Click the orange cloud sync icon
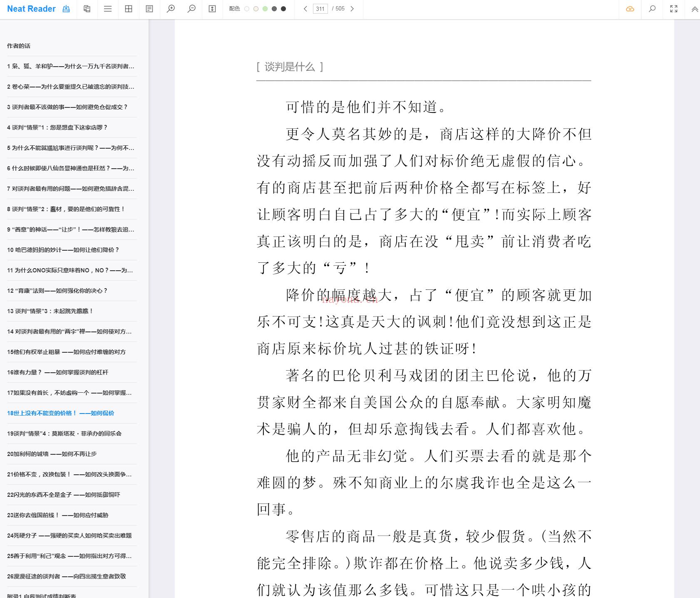This screenshot has width=700, height=598. tap(630, 9)
